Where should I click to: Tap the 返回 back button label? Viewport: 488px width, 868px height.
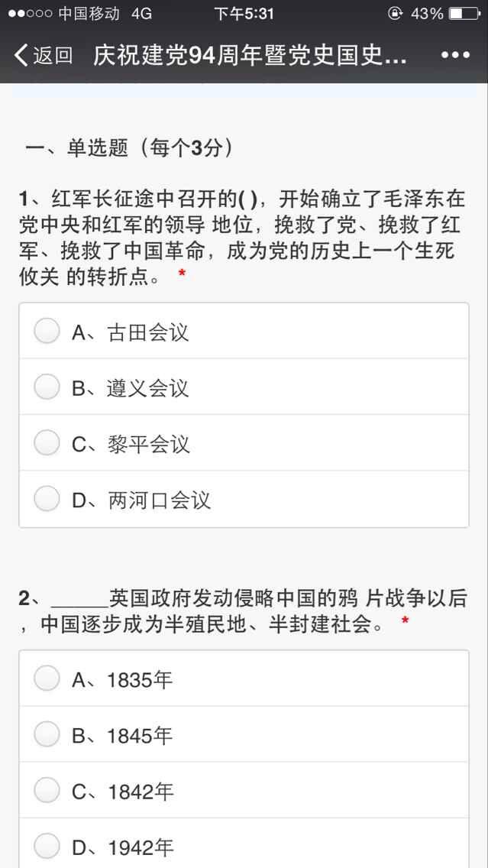tap(52, 55)
